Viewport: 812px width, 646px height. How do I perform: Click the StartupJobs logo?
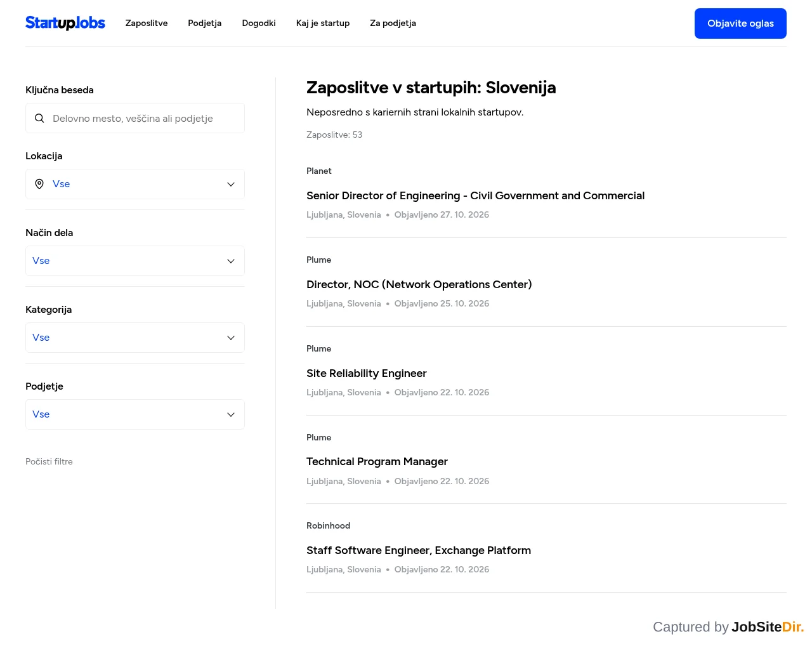click(65, 23)
